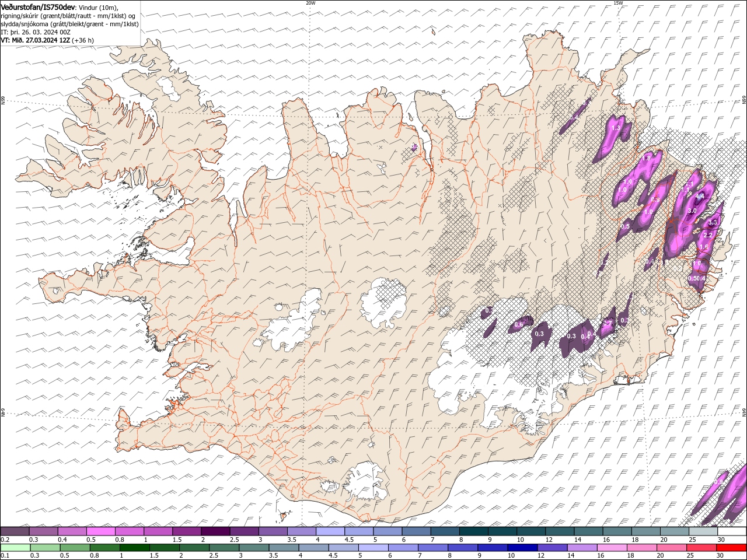Select the bright pink 0.5 swatch in top legend row
The width and height of the screenshot is (747, 560).
coord(100,531)
